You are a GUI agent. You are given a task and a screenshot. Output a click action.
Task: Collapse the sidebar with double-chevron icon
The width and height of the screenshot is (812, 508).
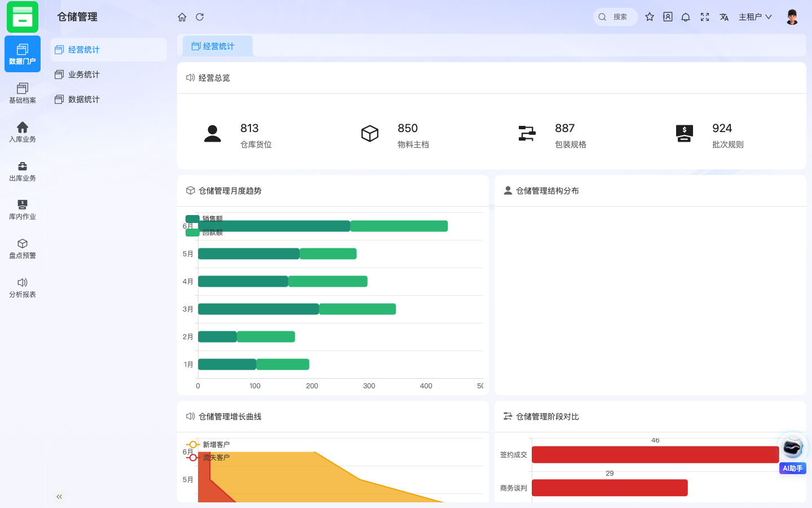click(x=59, y=497)
